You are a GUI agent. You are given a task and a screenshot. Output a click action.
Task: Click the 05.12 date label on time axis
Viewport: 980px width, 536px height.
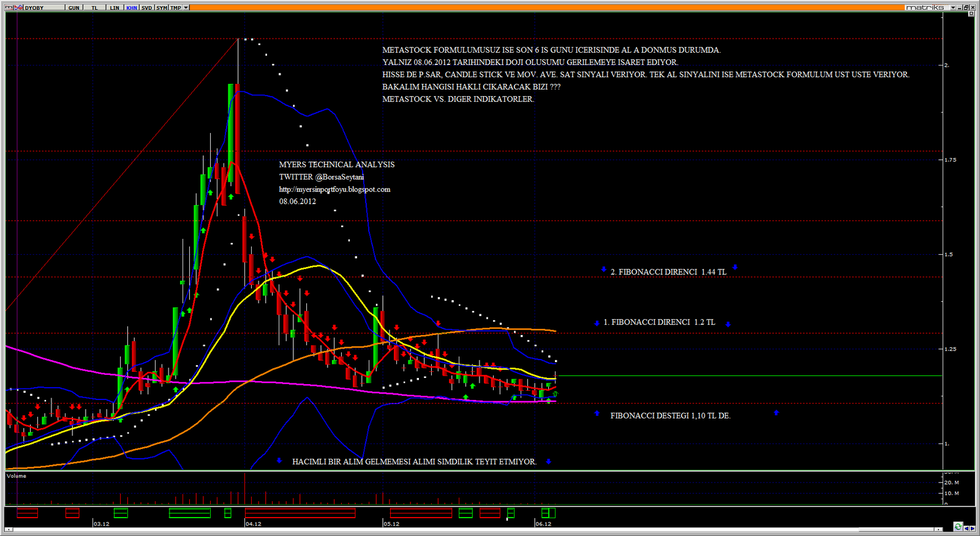click(391, 524)
